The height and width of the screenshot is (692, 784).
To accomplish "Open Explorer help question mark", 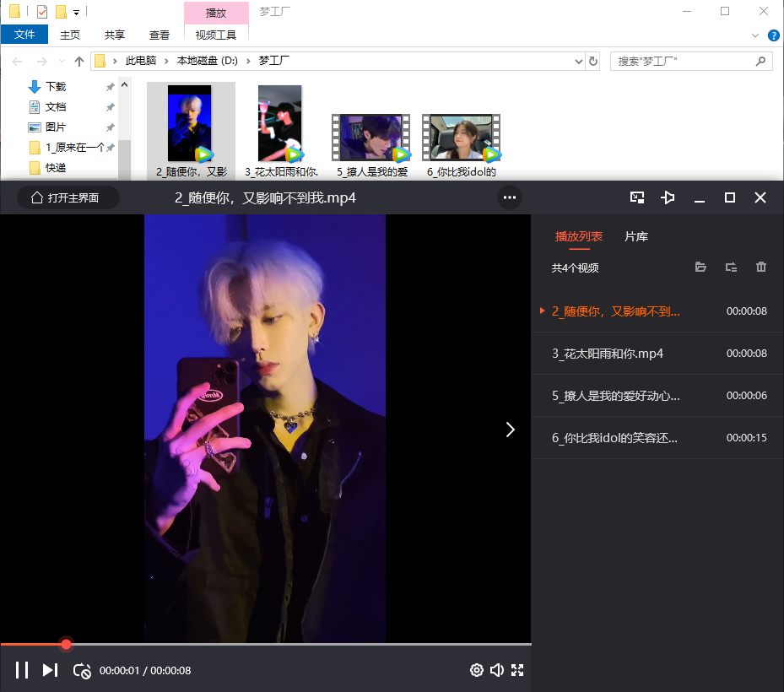I will [774, 35].
